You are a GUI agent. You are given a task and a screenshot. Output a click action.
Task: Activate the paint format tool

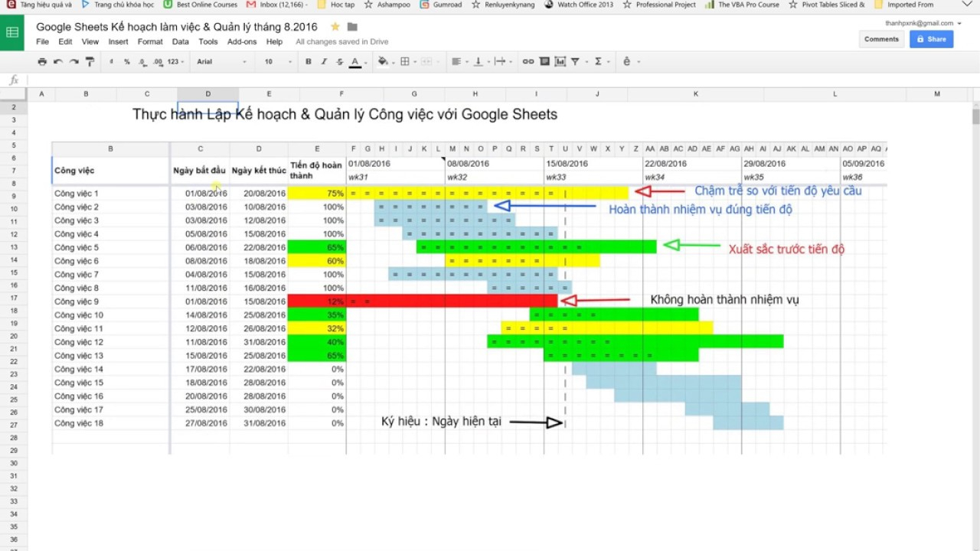(90, 61)
